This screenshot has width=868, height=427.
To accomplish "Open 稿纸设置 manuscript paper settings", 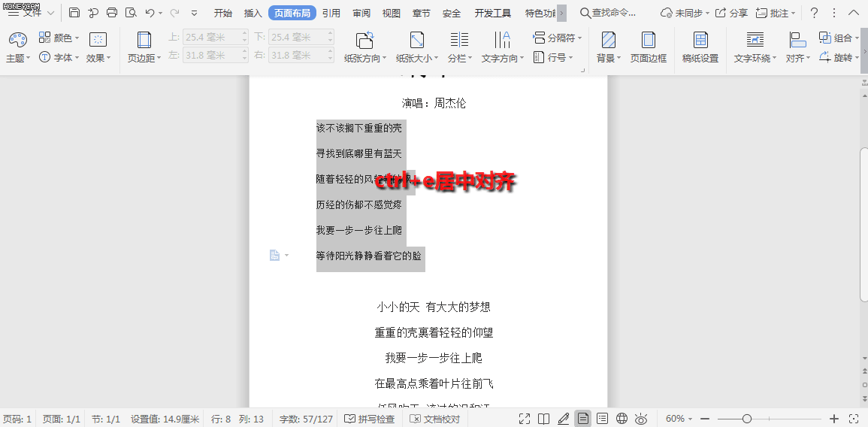I will click(x=700, y=47).
